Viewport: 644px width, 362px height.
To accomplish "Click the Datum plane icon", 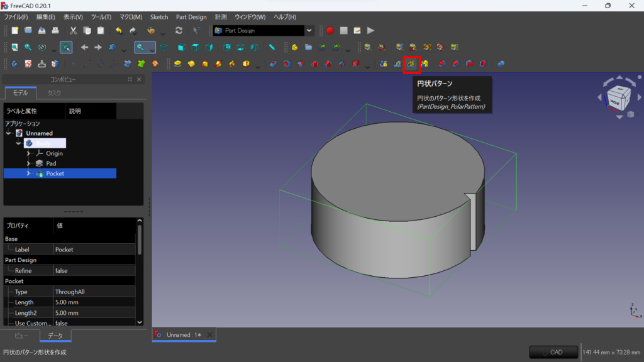I will (x=101, y=63).
